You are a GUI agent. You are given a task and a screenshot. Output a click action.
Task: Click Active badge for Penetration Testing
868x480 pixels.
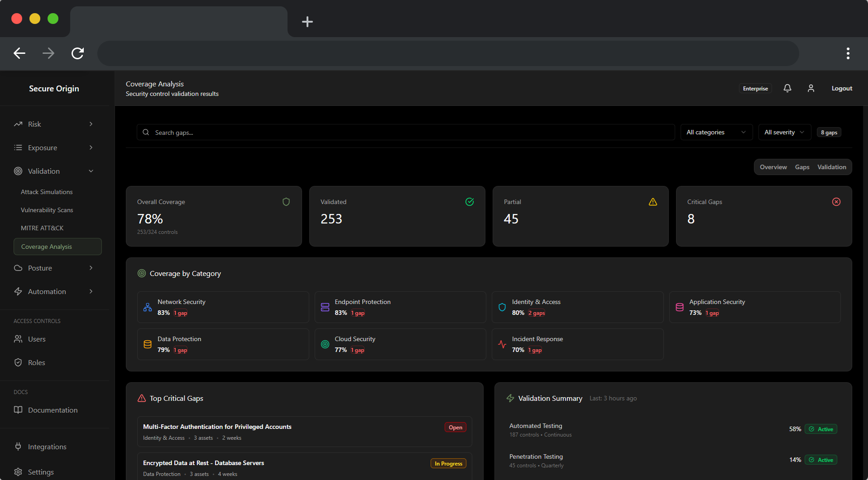coord(821,460)
